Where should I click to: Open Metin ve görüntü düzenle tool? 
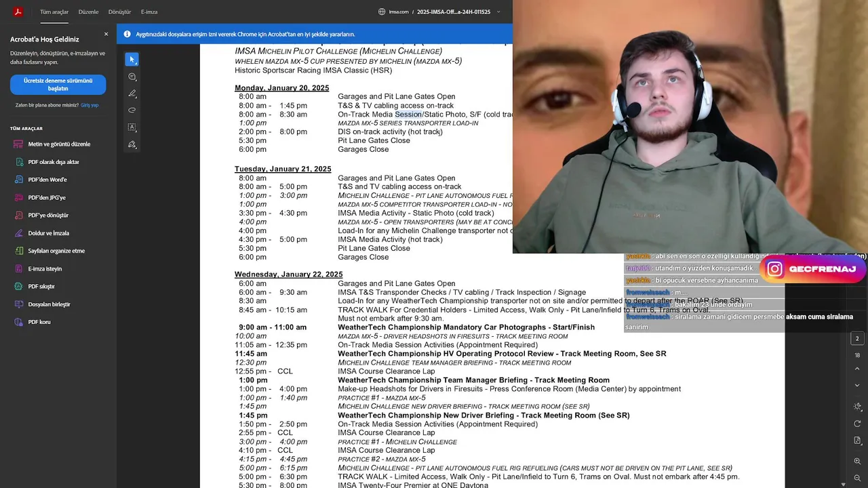coord(52,144)
